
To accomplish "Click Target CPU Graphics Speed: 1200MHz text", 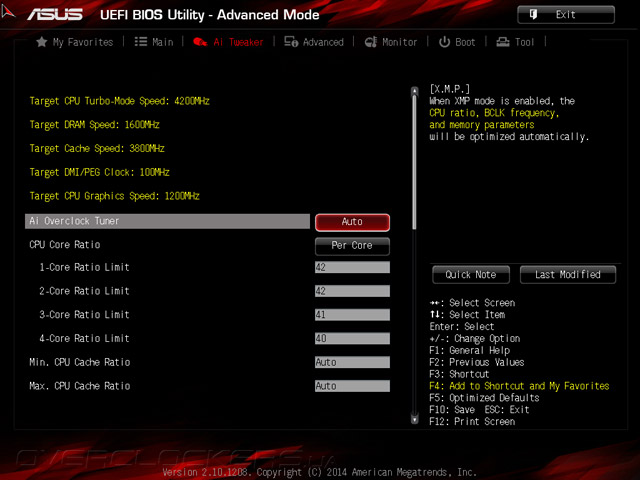I will [x=114, y=196].
